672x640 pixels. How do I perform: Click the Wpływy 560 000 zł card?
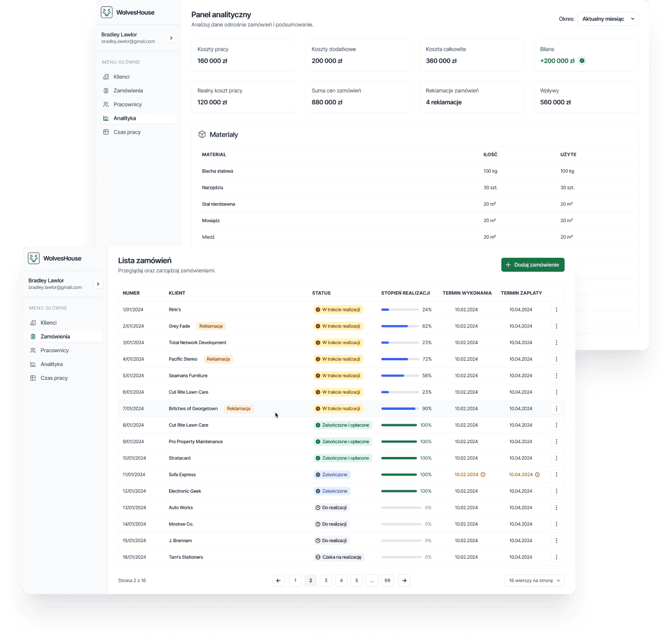(586, 97)
